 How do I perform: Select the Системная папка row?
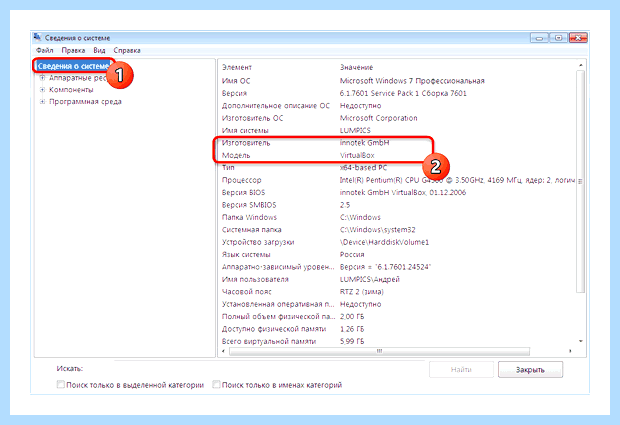tap(397, 230)
